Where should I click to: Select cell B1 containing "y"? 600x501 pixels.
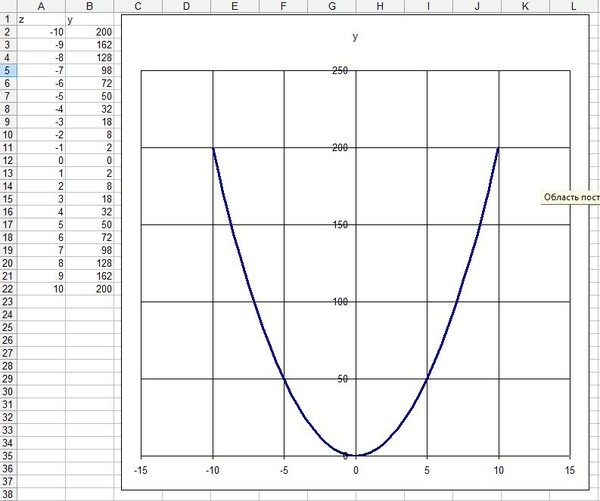pyautogui.click(x=91, y=18)
